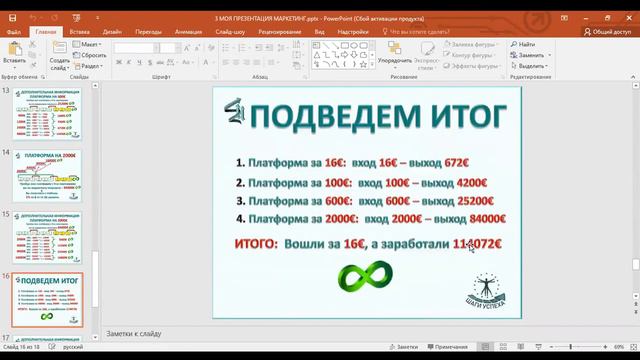640x360 pixels.
Task: Align the text to the left
Action: pos(226,62)
